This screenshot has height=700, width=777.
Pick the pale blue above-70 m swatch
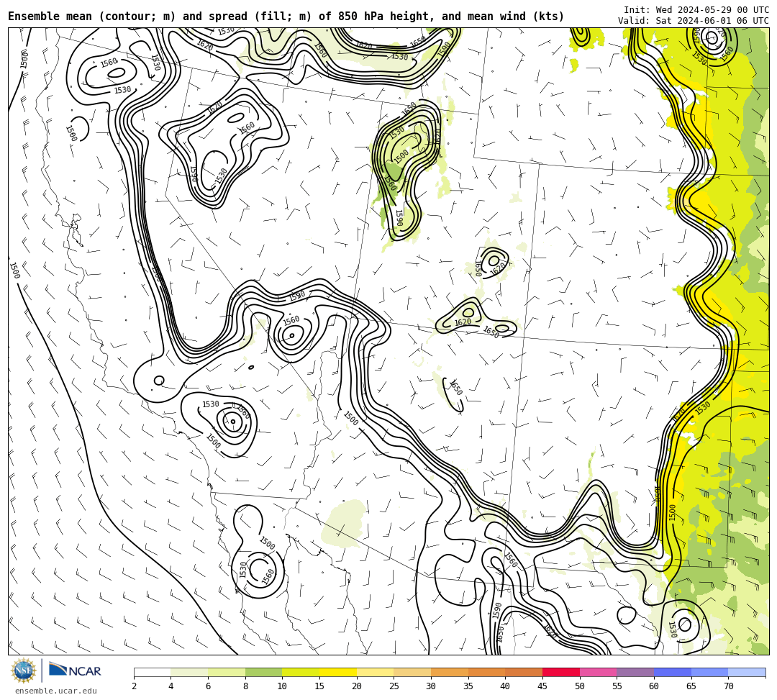pos(747,672)
